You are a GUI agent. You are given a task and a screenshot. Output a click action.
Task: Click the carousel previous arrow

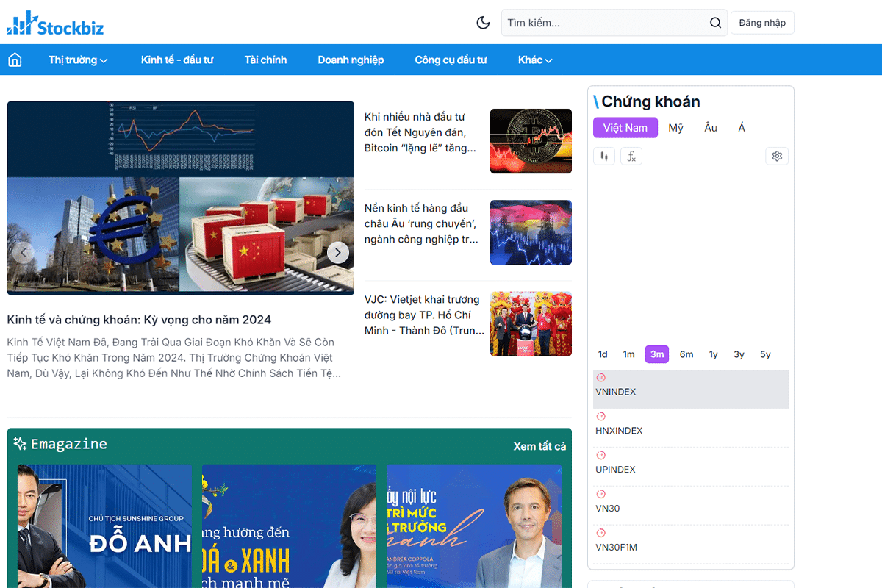tap(24, 253)
